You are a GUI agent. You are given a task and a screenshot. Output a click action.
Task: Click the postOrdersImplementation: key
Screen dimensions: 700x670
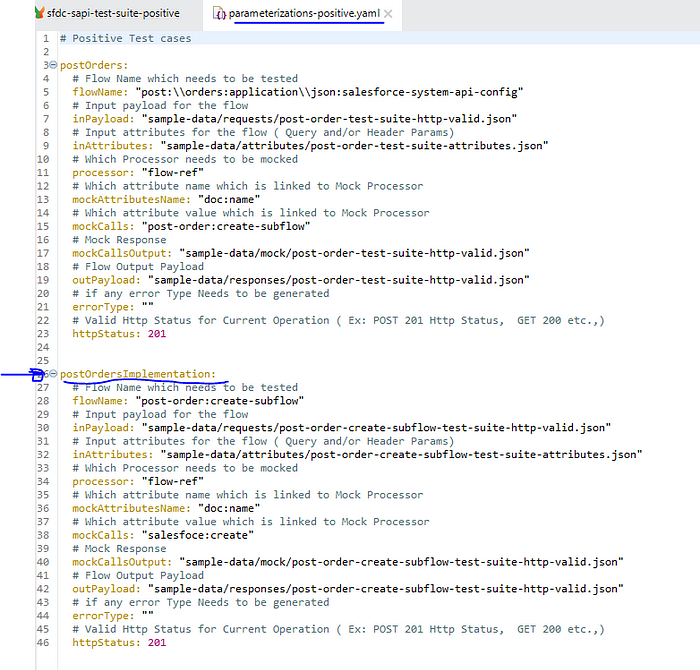(138, 374)
